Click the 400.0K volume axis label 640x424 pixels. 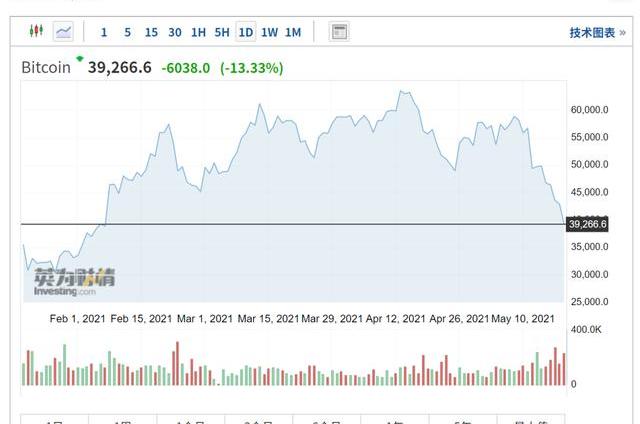[x=587, y=329]
